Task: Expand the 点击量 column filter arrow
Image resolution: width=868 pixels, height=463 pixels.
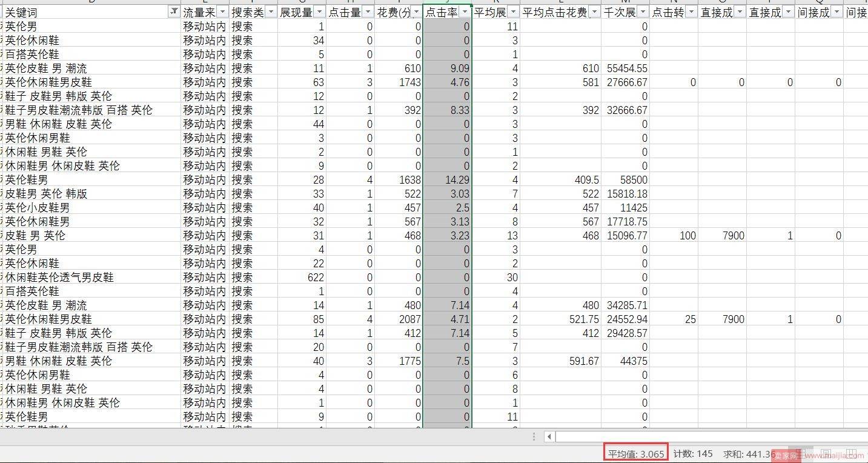Action: click(x=368, y=12)
